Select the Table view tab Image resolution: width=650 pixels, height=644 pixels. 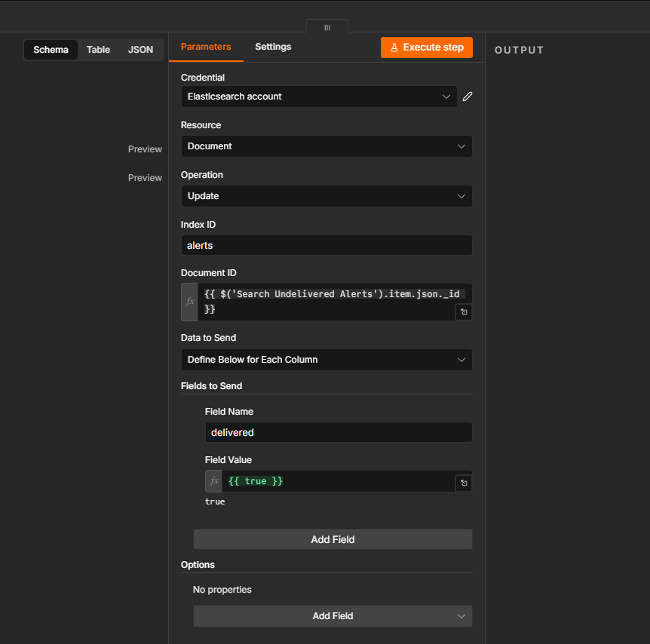click(x=98, y=50)
